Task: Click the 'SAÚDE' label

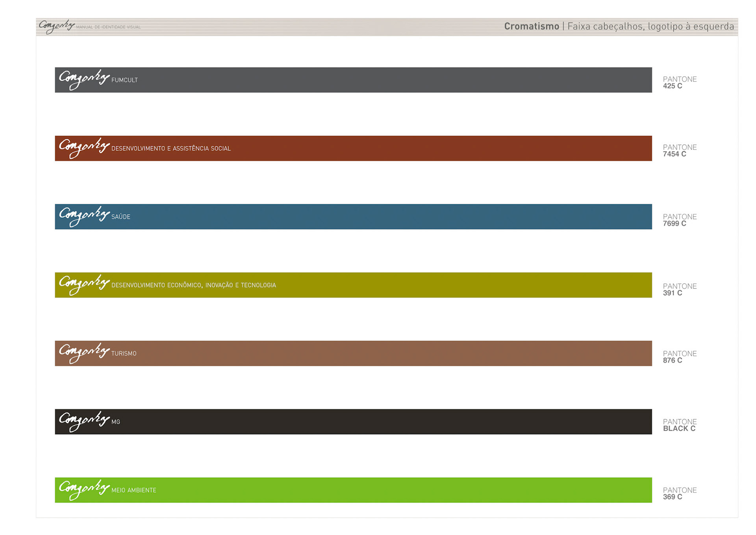Action: (121, 217)
